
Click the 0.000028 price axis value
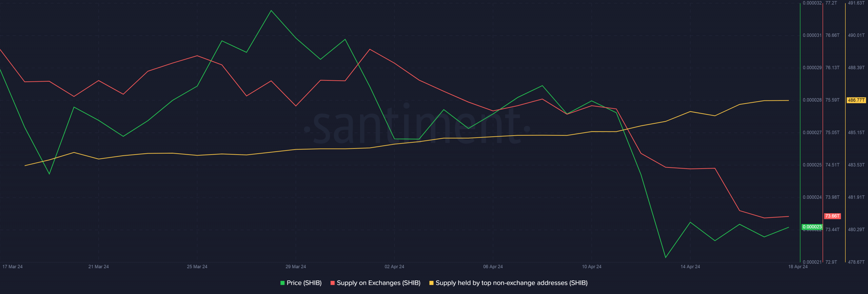click(812, 100)
